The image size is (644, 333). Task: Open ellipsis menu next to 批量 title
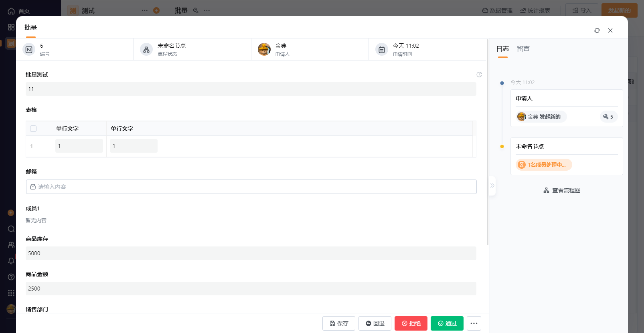[207, 10]
